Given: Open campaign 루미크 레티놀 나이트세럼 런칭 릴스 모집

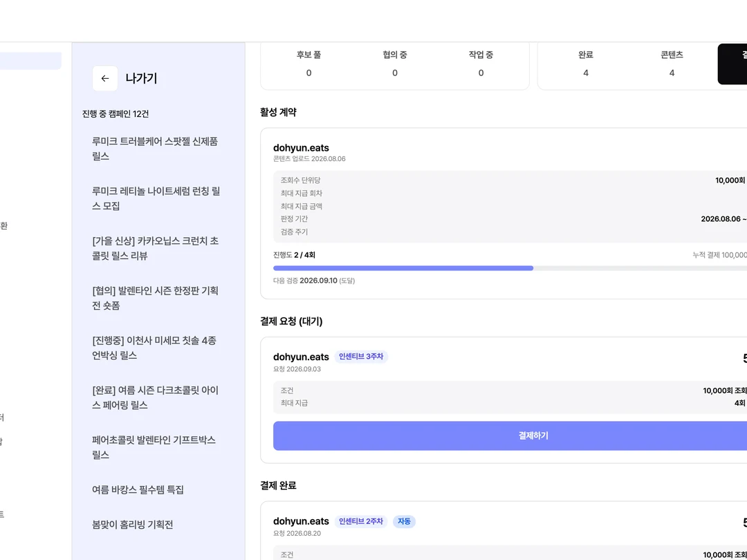Looking at the screenshot, I should pyautogui.click(x=156, y=198).
